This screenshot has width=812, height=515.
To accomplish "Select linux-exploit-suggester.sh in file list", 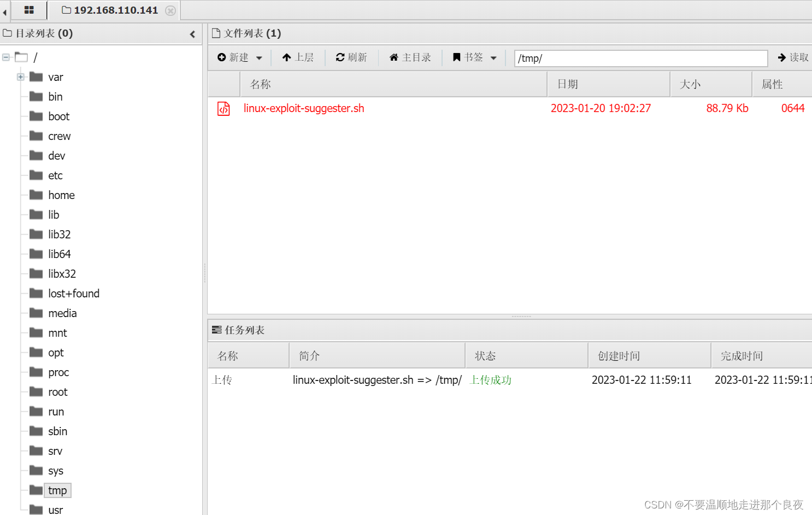I will tap(304, 108).
